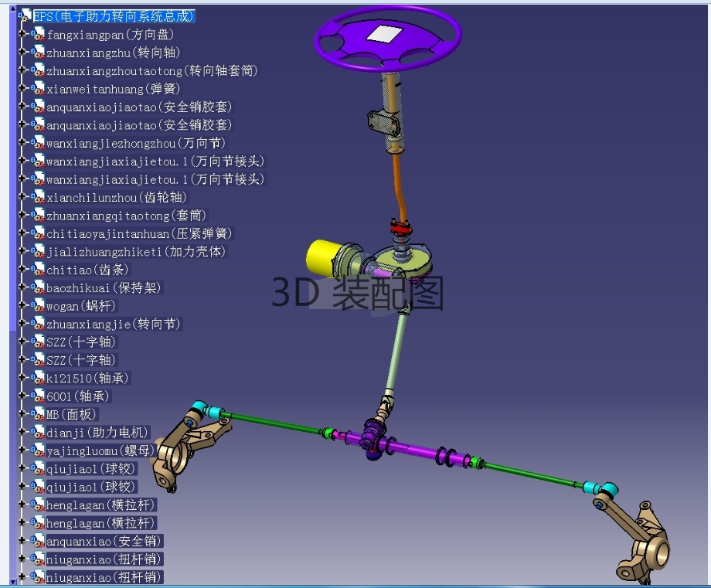Expand the jializhuangzhiketi (加力壳体) node
The height and width of the screenshot is (588, 711).
tap(22, 250)
